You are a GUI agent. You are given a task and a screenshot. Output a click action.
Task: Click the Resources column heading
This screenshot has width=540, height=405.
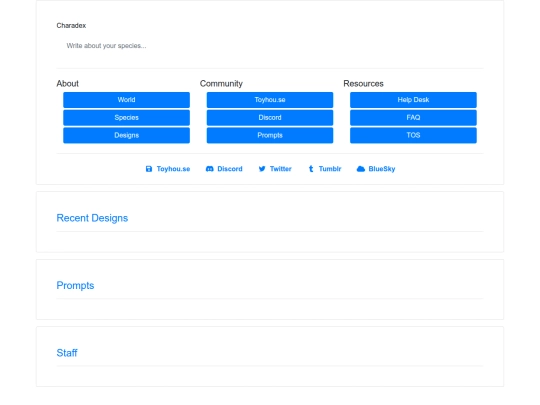363,84
